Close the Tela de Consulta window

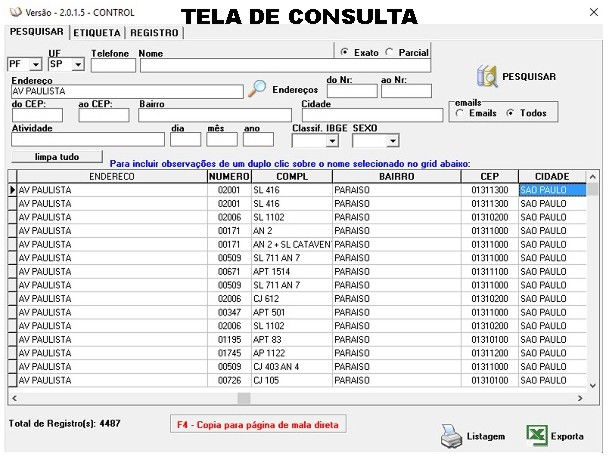coord(593,12)
